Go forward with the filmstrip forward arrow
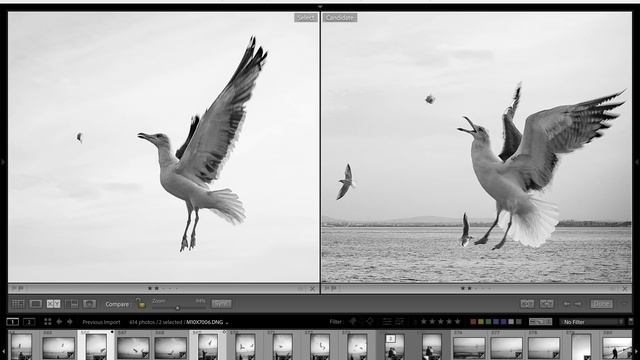Image resolution: width=640 pixels, height=360 pixels. tap(70, 322)
